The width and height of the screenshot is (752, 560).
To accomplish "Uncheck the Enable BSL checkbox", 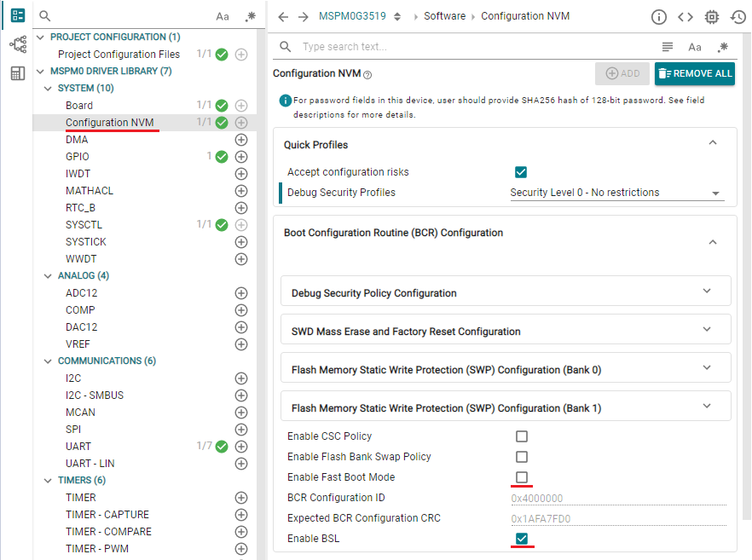I will [522, 539].
